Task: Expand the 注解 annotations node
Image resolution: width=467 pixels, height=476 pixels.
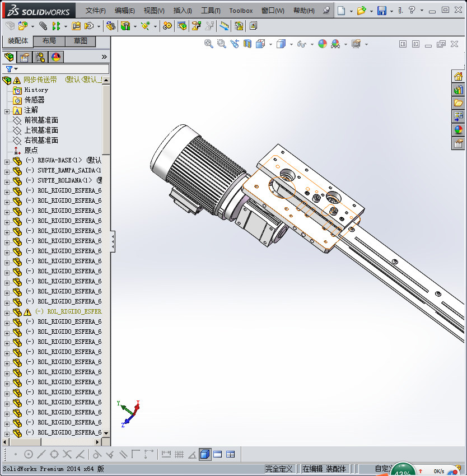Action: click(x=7, y=111)
